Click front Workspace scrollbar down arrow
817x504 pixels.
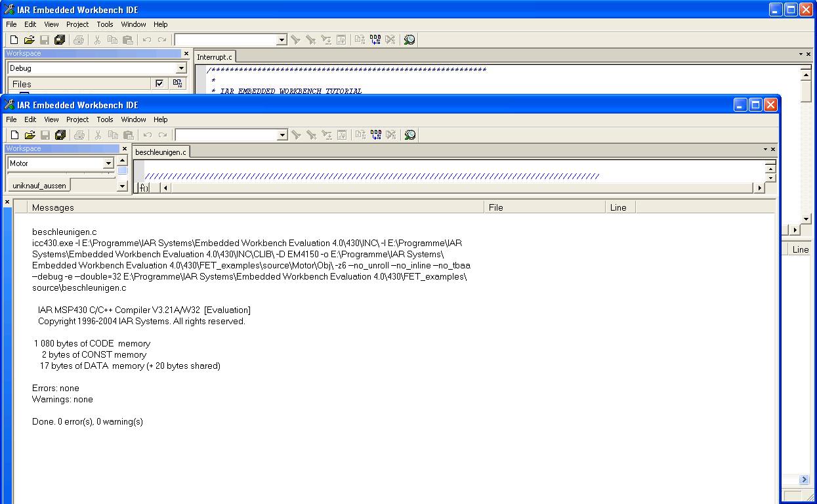pos(122,186)
